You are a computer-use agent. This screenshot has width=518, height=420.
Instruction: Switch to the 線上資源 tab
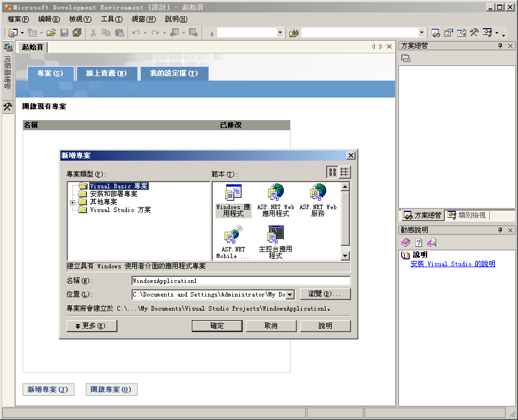click(x=107, y=73)
